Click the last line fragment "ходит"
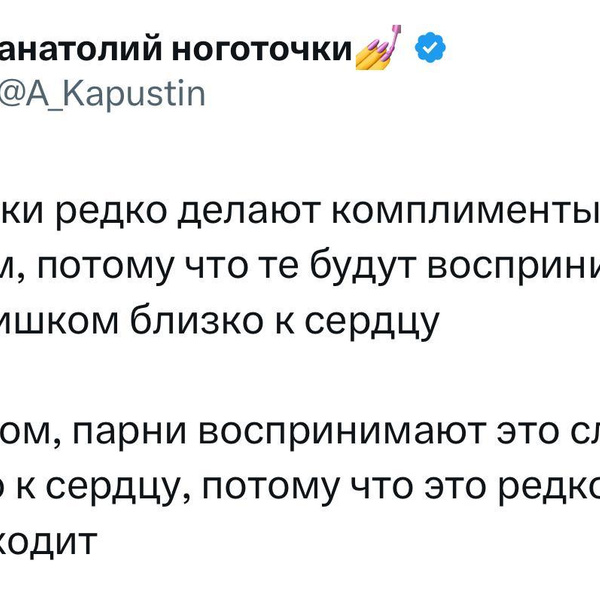The height and width of the screenshot is (600, 600). coord(50,543)
